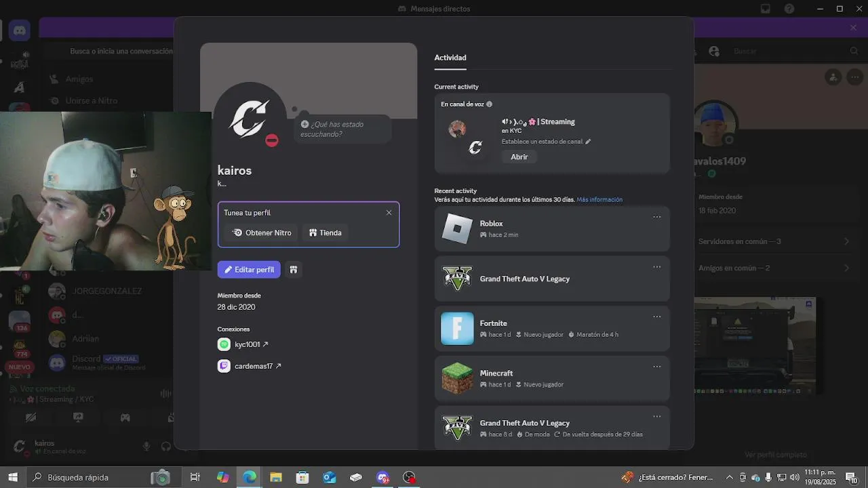Open the Más información link
Screen dimensions: 868x488
[x=599, y=200]
